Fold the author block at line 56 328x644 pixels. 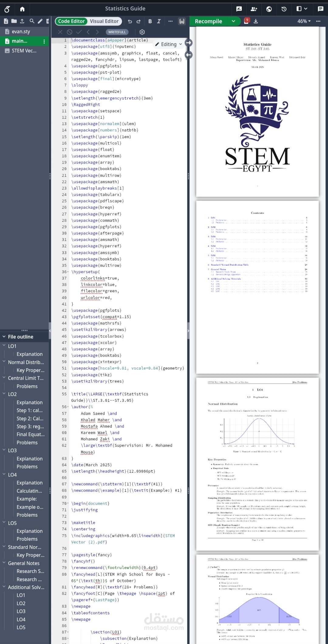pyautogui.click(x=68, y=407)
